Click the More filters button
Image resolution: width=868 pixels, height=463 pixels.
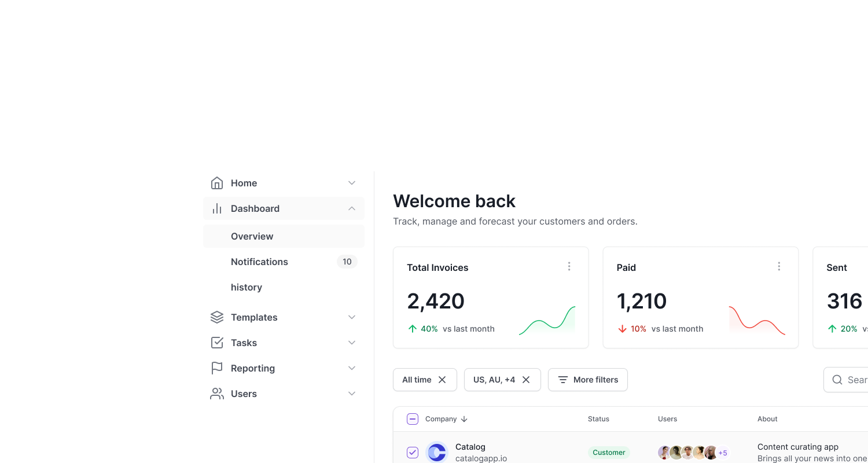[588, 379]
